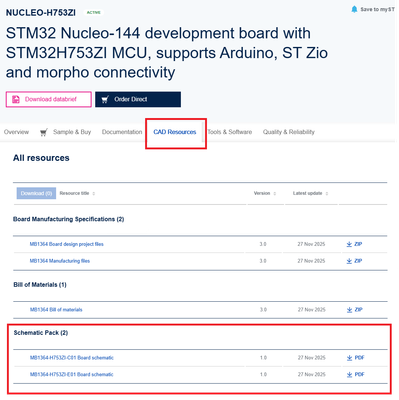Open the Overview tab
Viewport: 399px width, 400px height.
coord(16,132)
